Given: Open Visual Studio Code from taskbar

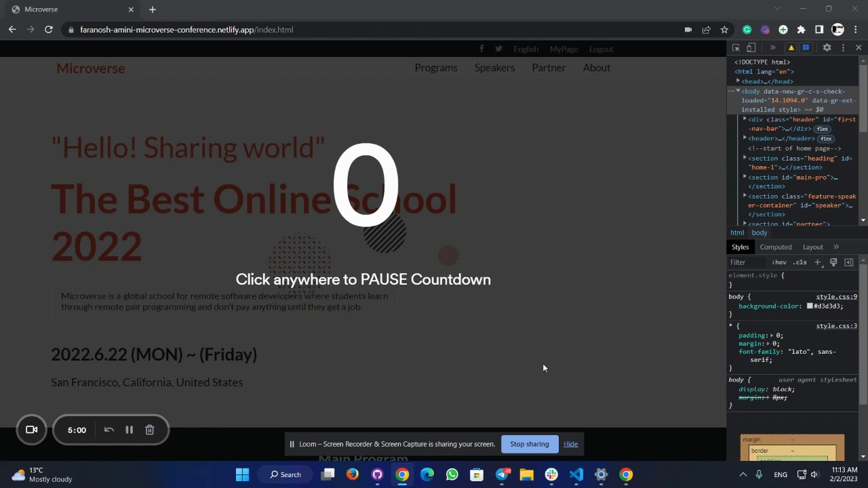Looking at the screenshot, I should tap(576, 474).
